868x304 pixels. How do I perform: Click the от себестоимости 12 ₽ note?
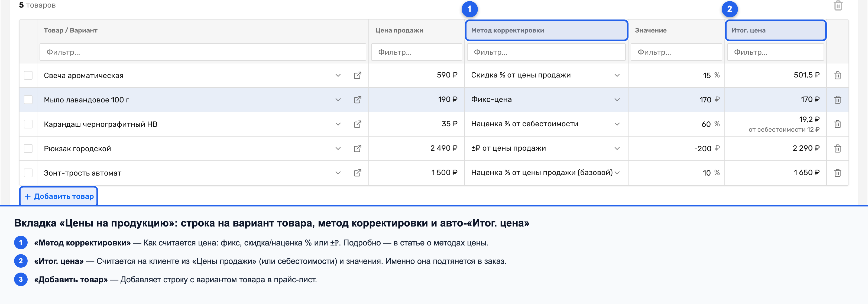pos(784,130)
